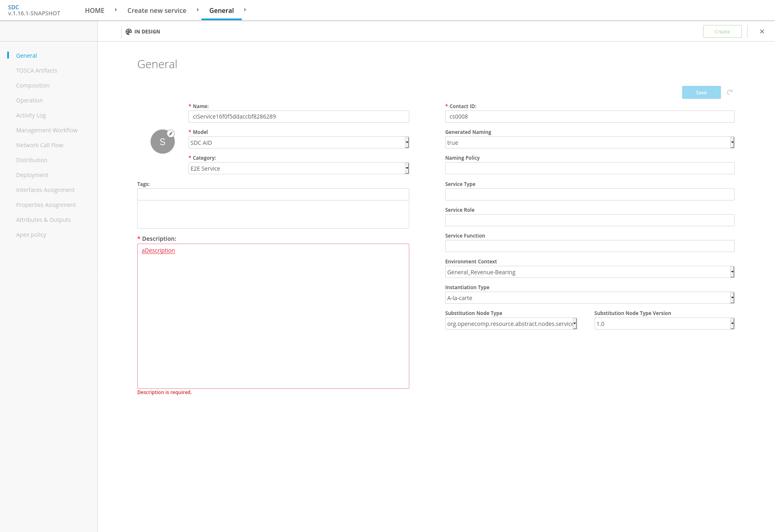Expand Substitution Node Type Version dropdown
The height and width of the screenshot is (532, 775).
[x=664, y=323]
